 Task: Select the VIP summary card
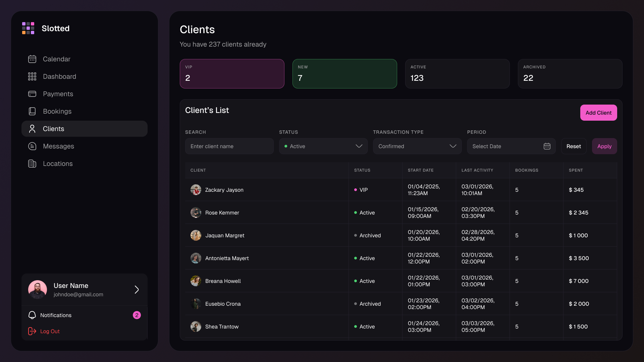pos(232,74)
